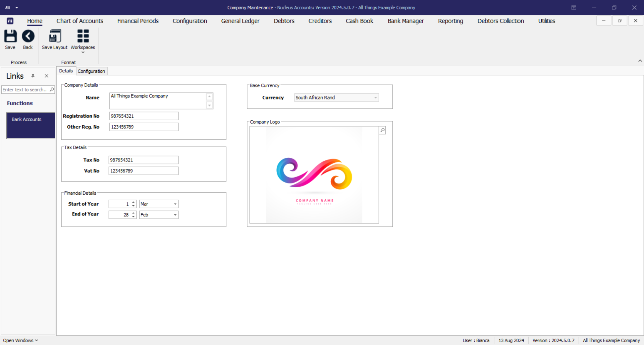Select the Details page tab
The height and width of the screenshot is (345, 644).
(66, 71)
